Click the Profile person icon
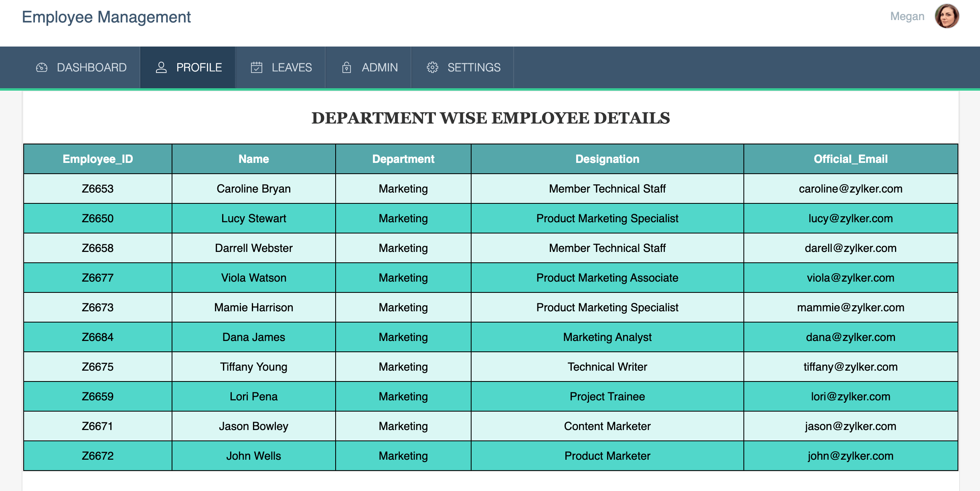This screenshot has height=491, width=980. pyautogui.click(x=161, y=67)
